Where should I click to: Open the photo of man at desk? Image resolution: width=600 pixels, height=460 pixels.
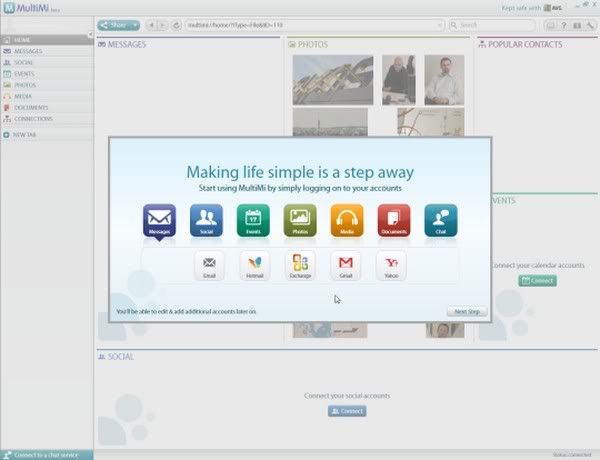tap(399, 80)
